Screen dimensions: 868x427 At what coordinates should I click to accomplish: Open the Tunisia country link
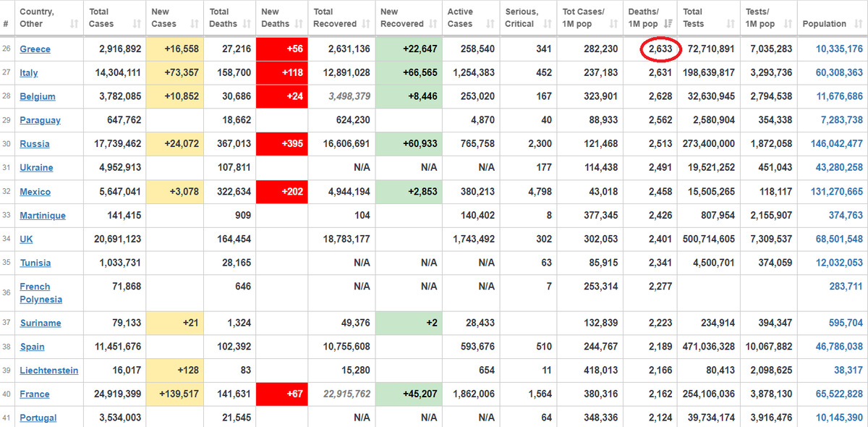click(x=35, y=263)
